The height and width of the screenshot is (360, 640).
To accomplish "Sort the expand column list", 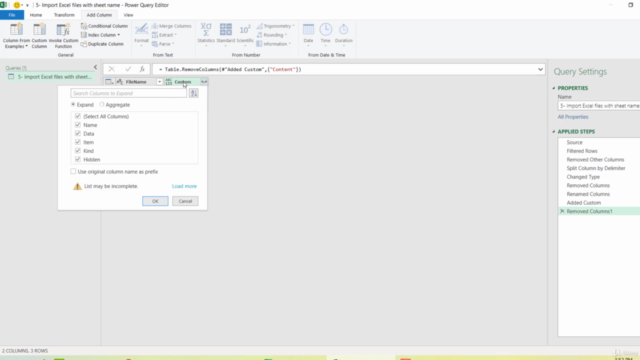I will [194, 93].
